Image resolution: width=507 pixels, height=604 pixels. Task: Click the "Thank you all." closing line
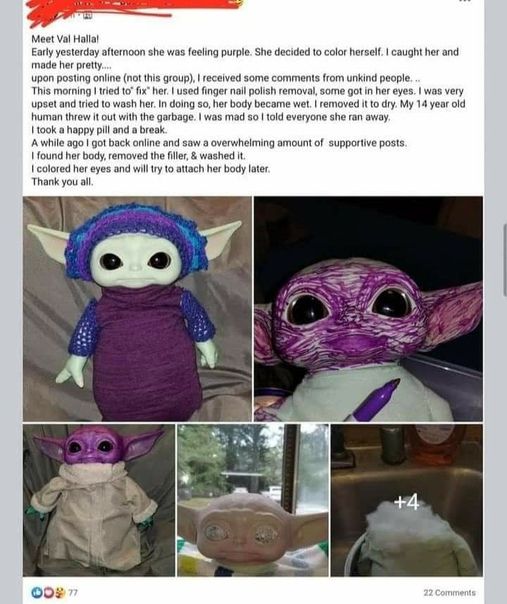pyautogui.click(x=62, y=181)
